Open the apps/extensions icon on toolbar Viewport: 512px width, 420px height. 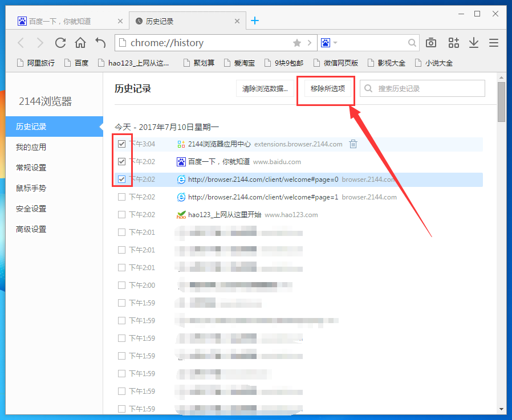pos(453,42)
